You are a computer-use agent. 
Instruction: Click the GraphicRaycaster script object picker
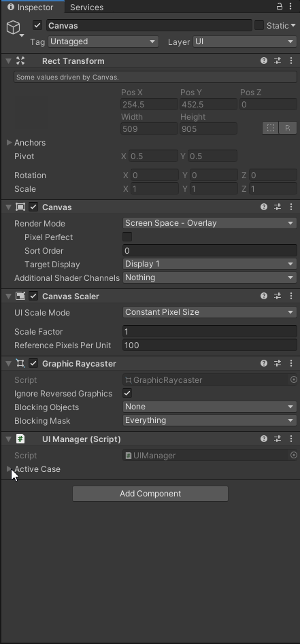[x=293, y=379]
